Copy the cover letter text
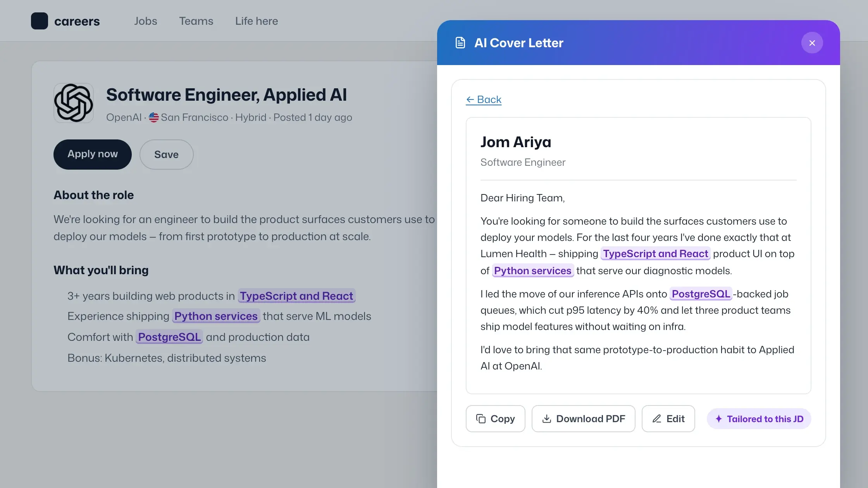This screenshot has height=488, width=868. click(495, 419)
